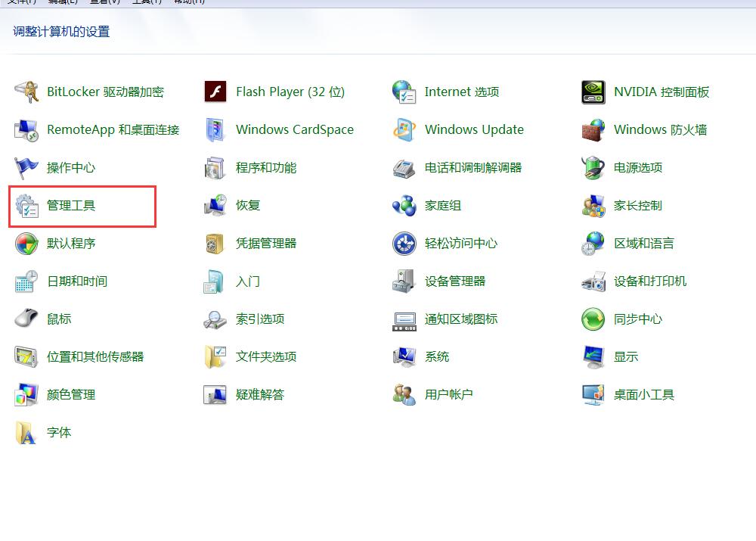
Task: Open the 设备和打印机 link
Action: pyautogui.click(x=650, y=281)
